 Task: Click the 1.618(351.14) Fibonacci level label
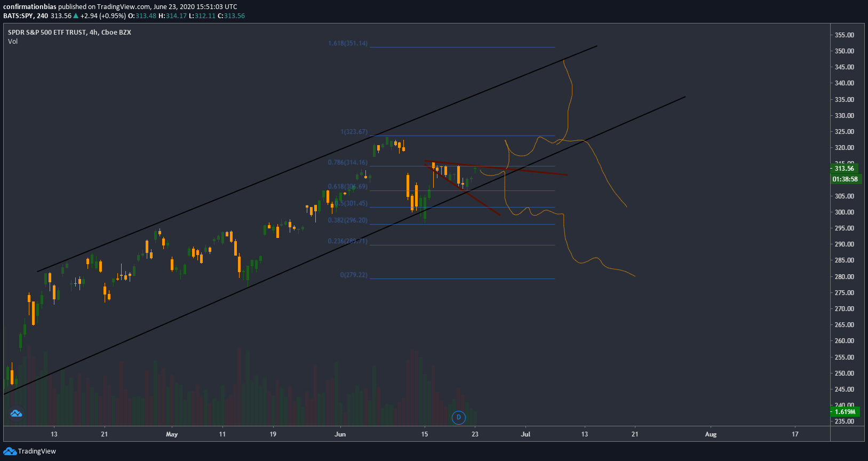348,43
